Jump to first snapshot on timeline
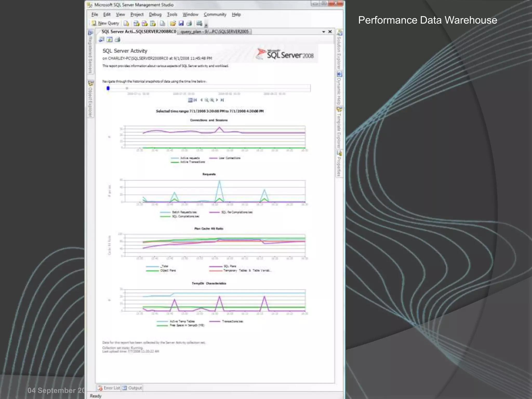This screenshot has height=399, width=532. pyautogui.click(x=195, y=100)
